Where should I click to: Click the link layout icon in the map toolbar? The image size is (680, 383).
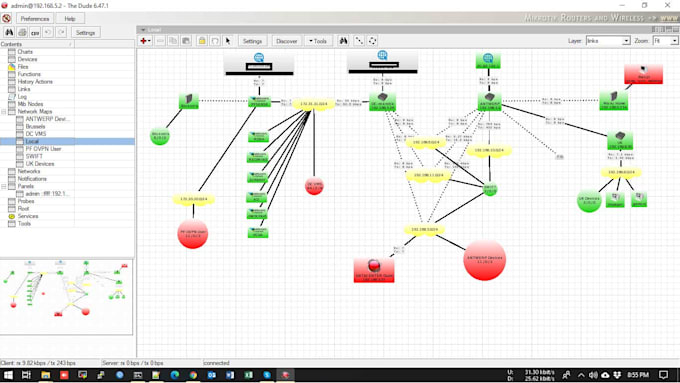point(359,41)
